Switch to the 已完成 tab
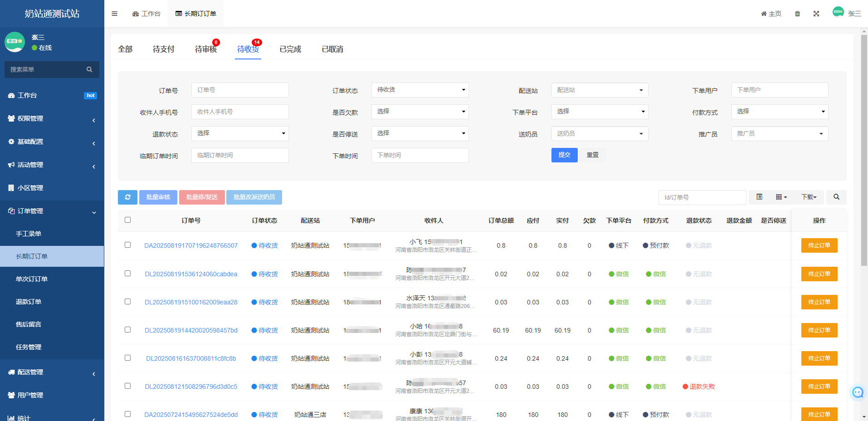868x421 pixels. 290,49
